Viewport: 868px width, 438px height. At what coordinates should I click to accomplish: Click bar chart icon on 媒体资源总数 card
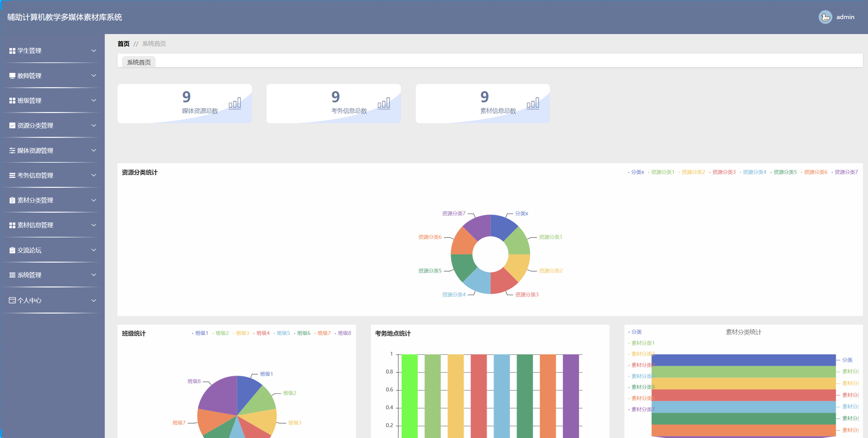point(235,103)
